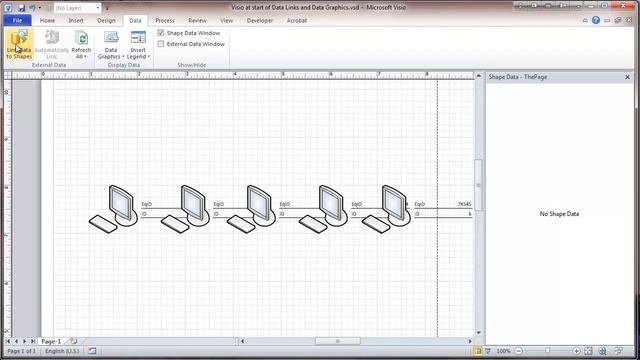Uncheck the Shape Data Window checkbox
Screen dimensions: 640x360
[x=161, y=33]
